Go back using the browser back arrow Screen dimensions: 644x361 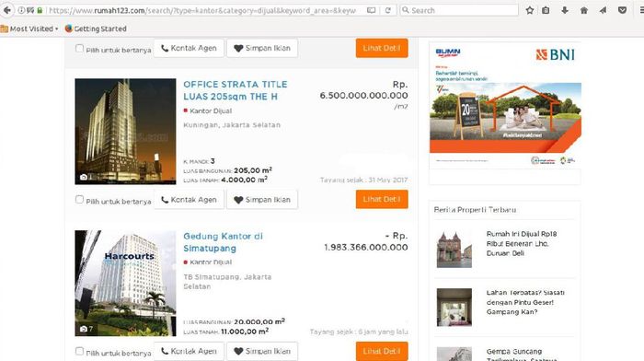(7, 10)
